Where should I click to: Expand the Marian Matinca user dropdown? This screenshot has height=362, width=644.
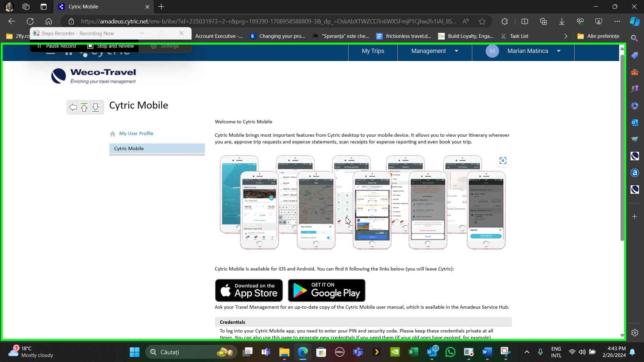(523, 51)
